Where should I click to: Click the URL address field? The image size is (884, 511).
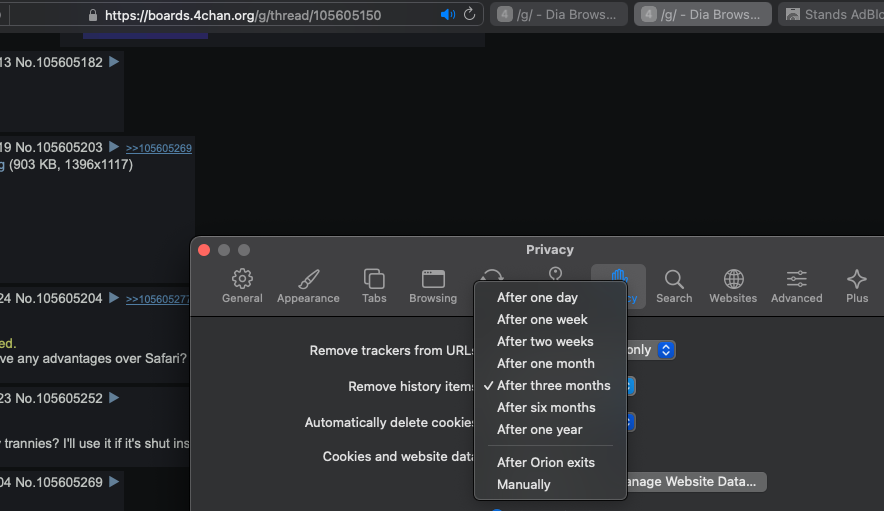point(242,15)
